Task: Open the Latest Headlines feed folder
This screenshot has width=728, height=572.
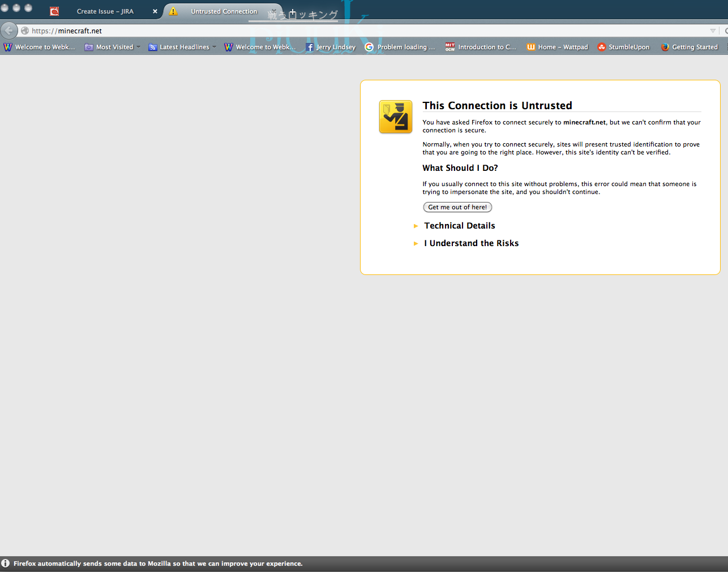Action: (x=182, y=47)
